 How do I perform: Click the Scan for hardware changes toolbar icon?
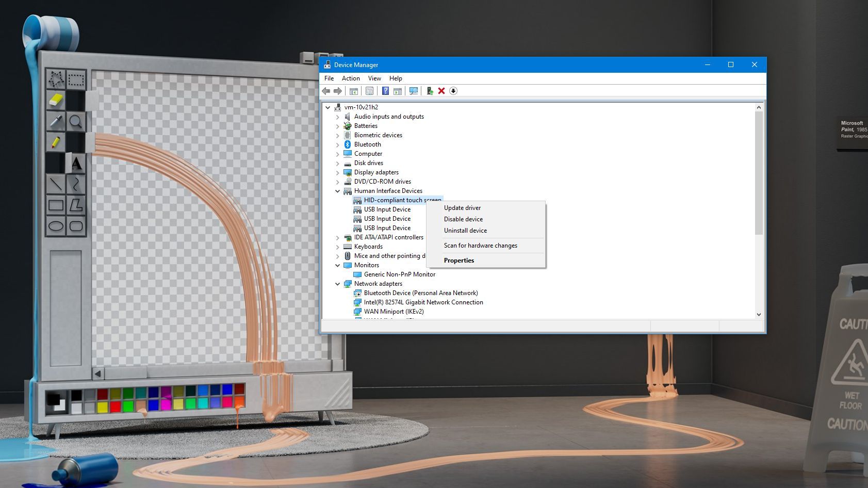(414, 91)
